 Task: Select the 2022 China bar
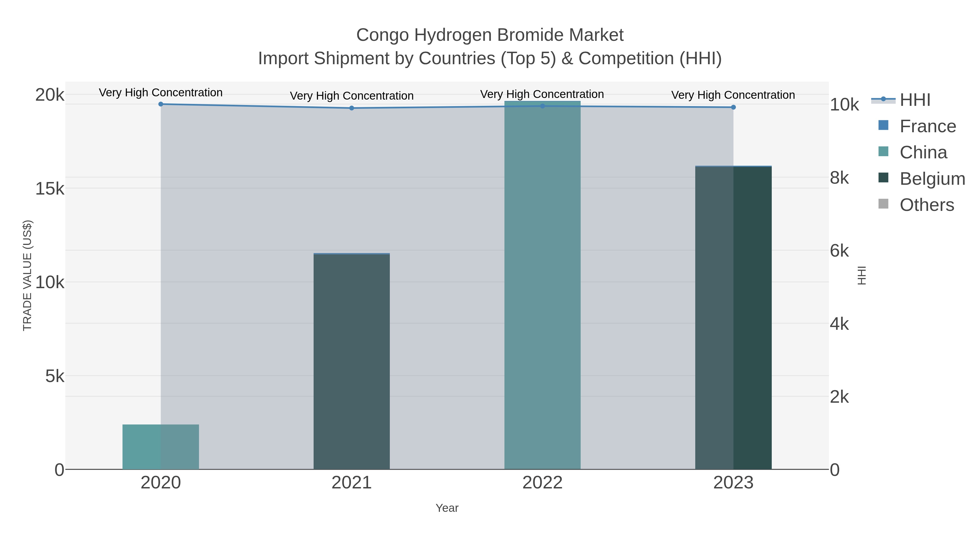[x=543, y=285]
